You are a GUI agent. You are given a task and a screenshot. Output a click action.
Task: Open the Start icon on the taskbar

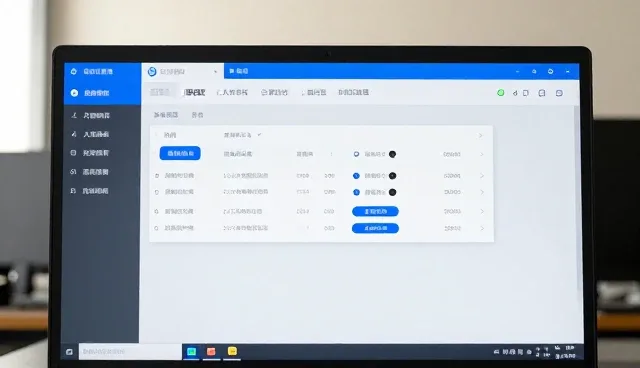click(69, 352)
